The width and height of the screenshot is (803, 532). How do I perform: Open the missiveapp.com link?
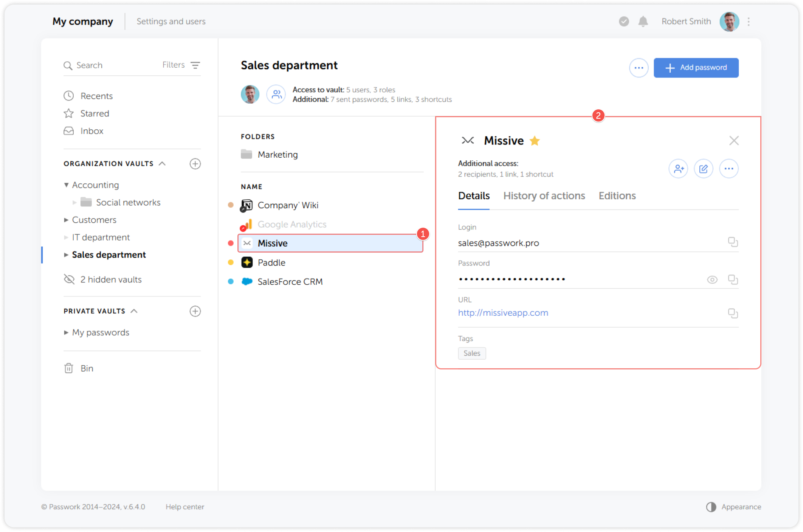click(x=503, y=313)
